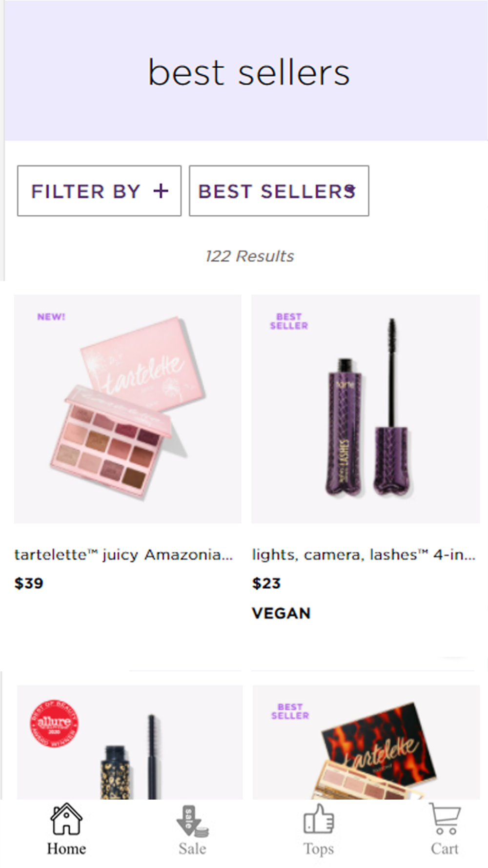Open lights, camera, lashes product link
The height and width of the screenshot is (868, 488).
[364, 555]
